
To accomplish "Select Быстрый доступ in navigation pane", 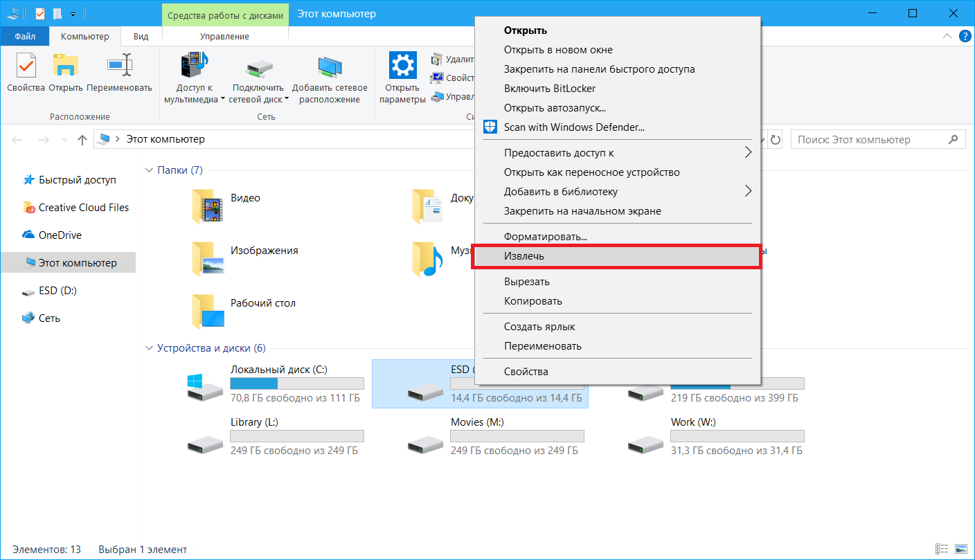I will click(x=69, y=180).
